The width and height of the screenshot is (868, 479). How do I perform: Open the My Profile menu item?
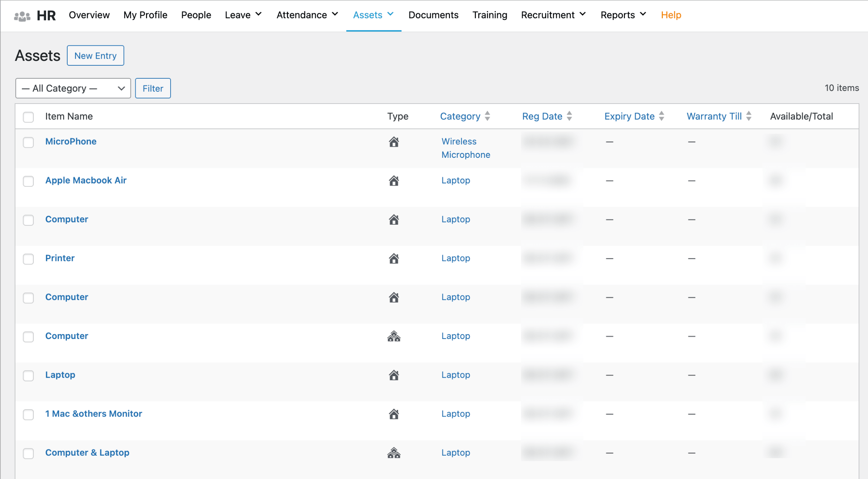(145, 15)
